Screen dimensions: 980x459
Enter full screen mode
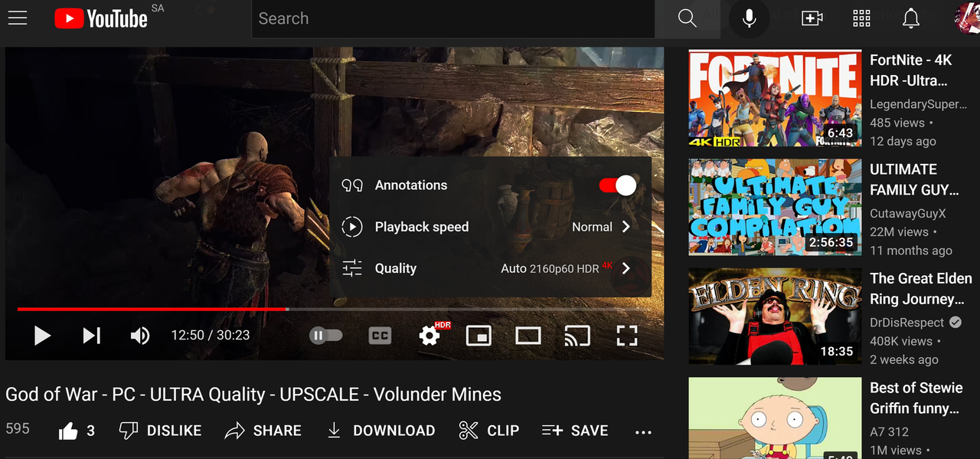(x=627, y=336)
